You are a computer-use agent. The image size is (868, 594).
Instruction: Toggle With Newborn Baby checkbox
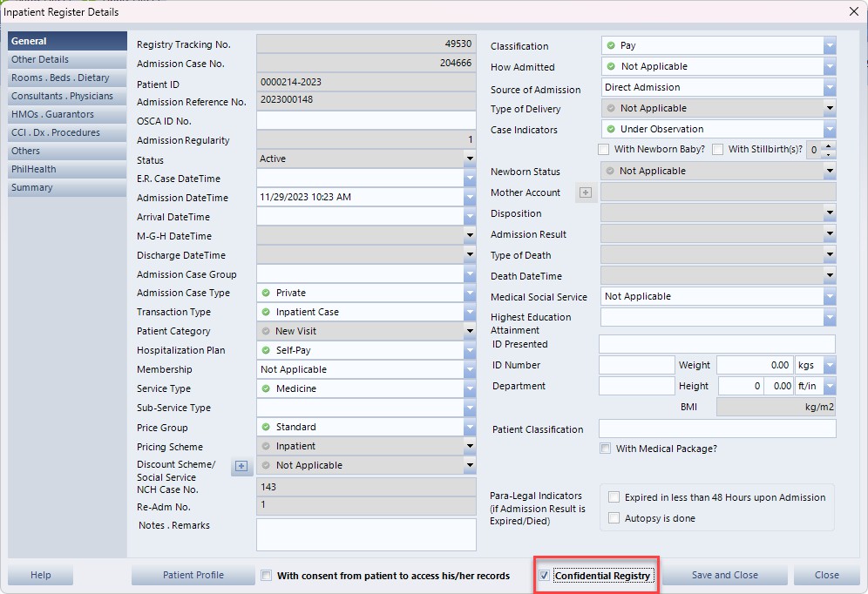[x=604, y=150]
